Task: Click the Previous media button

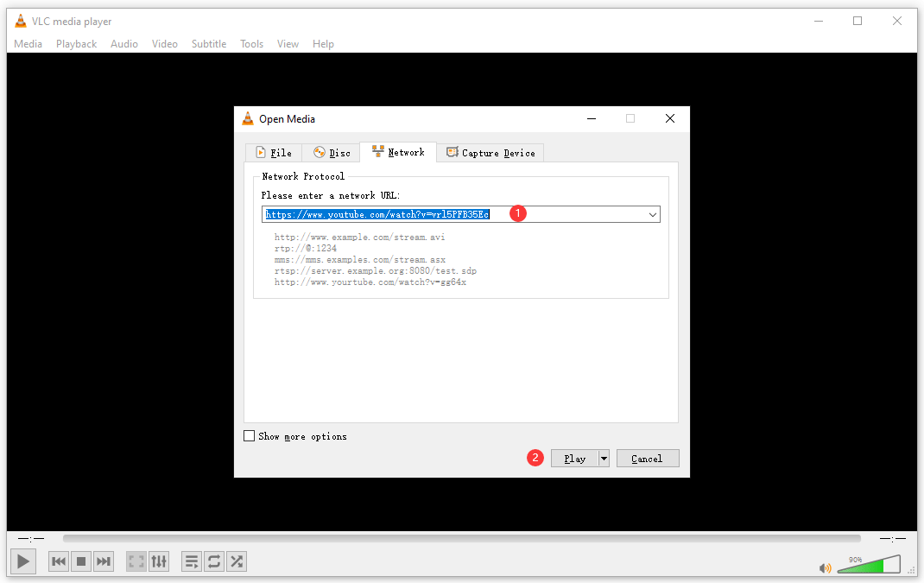Action: click(59, 561)
